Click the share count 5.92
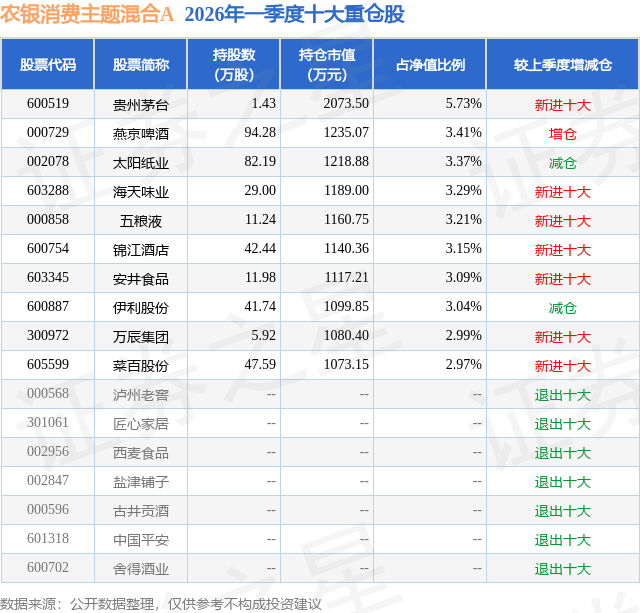The height and width of the screenshot is (613, 640). (263, 335)
